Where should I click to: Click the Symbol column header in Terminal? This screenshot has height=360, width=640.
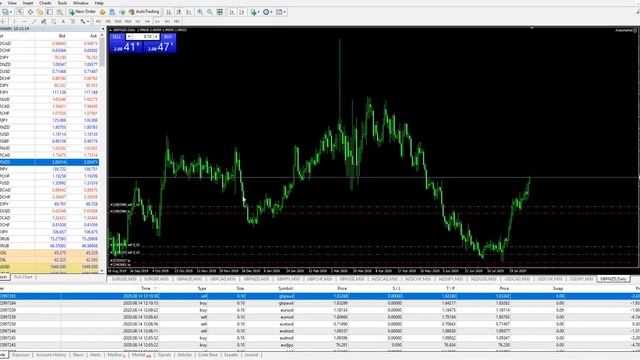click(286, 289)
